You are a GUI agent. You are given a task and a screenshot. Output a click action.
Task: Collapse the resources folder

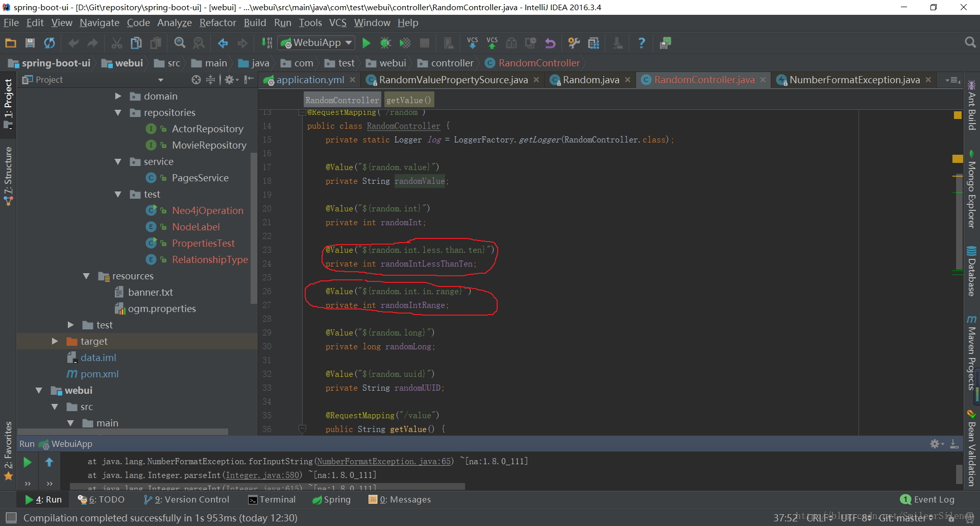click(86, 276)
